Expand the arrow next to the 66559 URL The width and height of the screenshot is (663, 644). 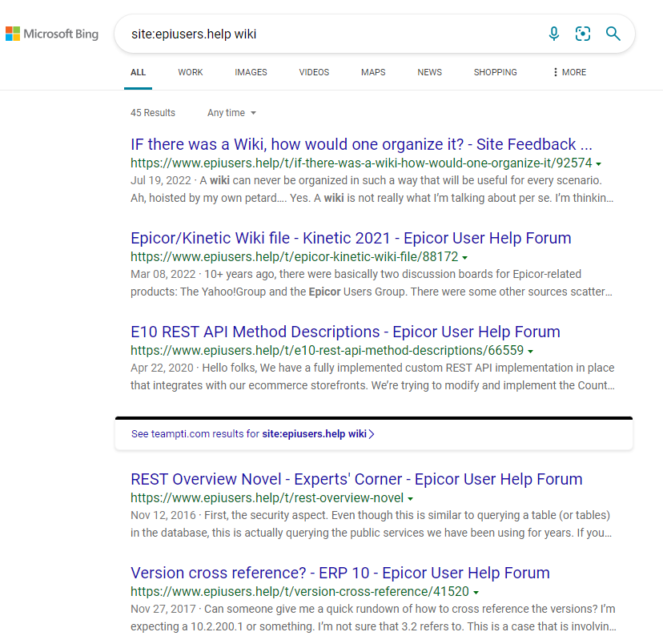pos(531,352)
